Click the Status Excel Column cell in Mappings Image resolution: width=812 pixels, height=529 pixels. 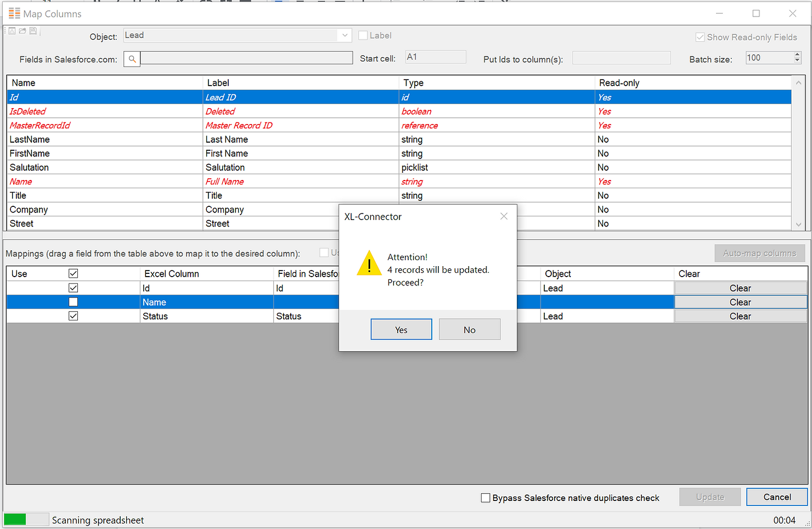point(207,316)
